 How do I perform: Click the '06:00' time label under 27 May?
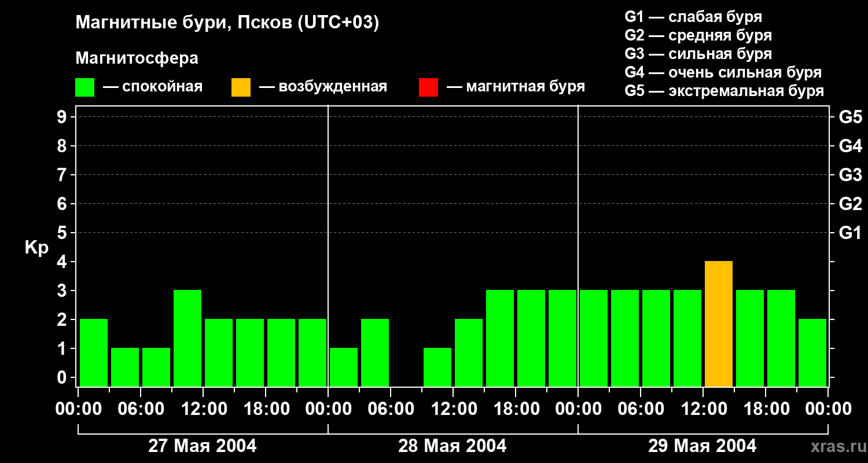(141, 409)
